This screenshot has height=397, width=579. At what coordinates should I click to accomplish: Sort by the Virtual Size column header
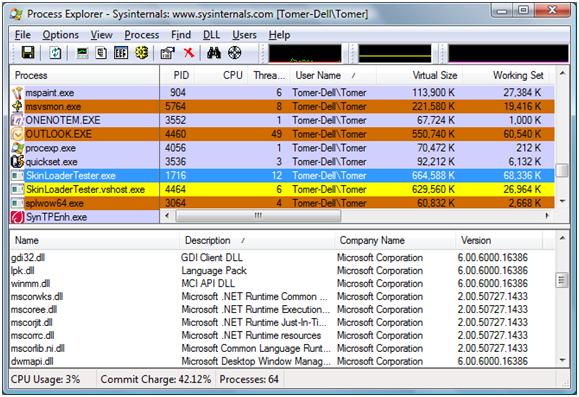419,75
